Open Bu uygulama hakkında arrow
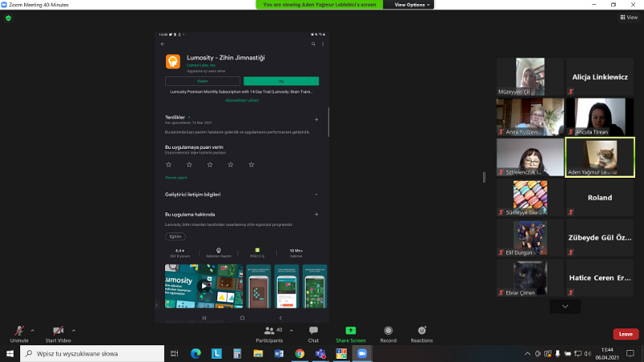Viewport: 644px width, 362px height. 316,214
